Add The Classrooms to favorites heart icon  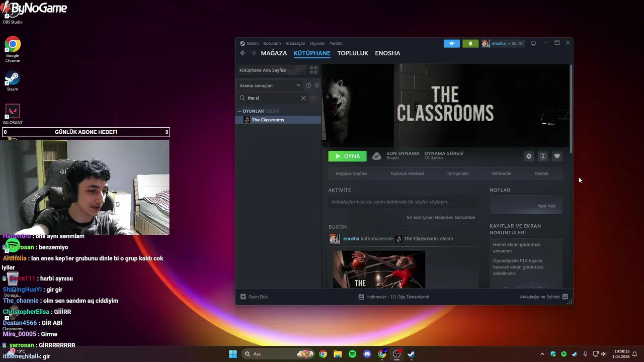click(557, 156)
